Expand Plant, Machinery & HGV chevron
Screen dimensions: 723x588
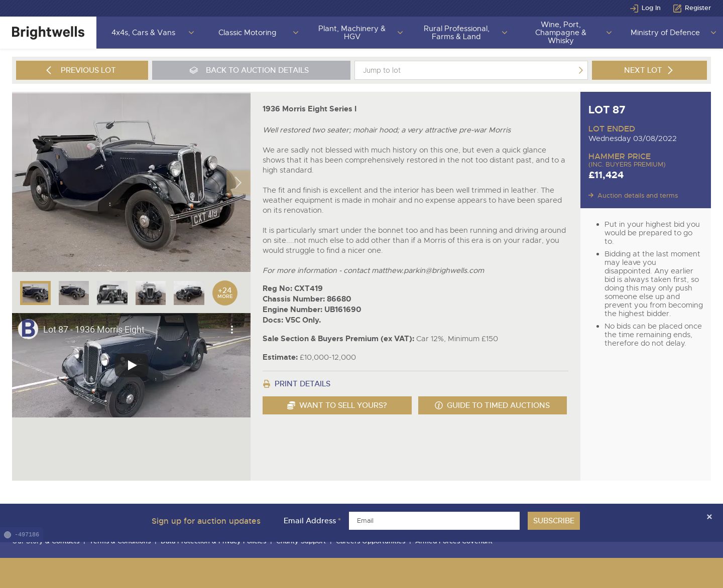pyautogui.click(x=400, y=33)
